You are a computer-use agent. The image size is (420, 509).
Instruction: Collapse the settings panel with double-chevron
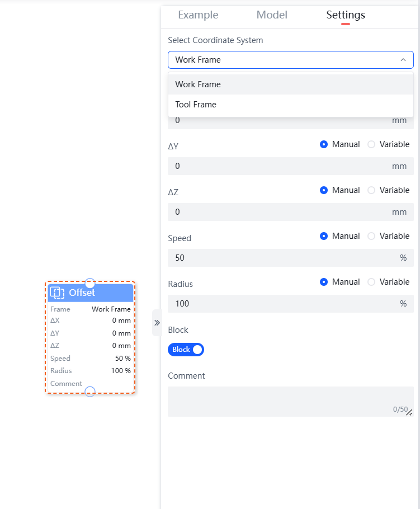pos(157,323)
